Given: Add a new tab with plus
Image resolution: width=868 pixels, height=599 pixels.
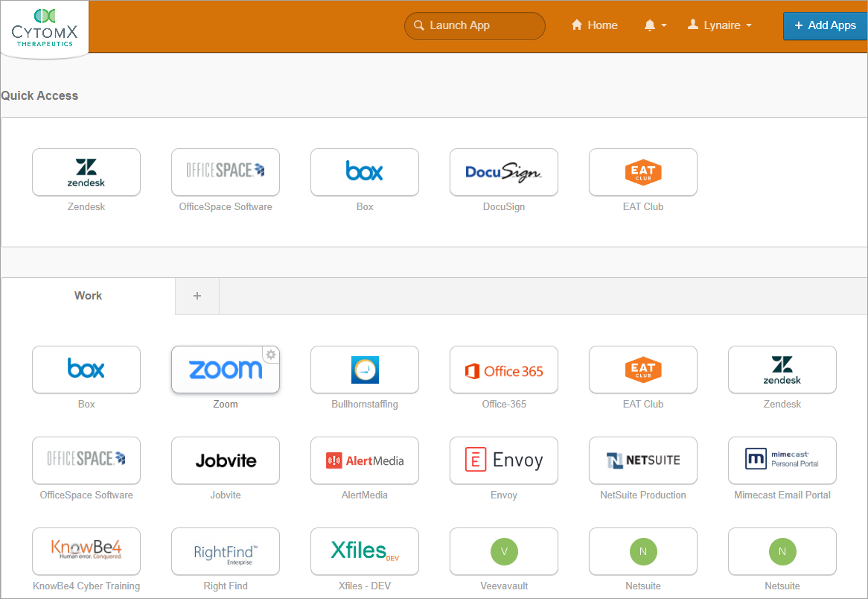Looking at the screenshot, I should (x=197, y=296).
